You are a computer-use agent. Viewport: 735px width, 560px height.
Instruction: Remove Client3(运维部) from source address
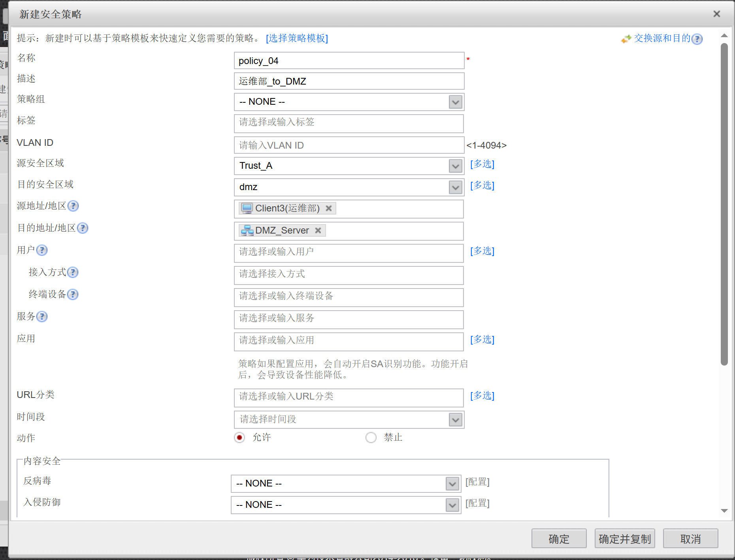328,208
